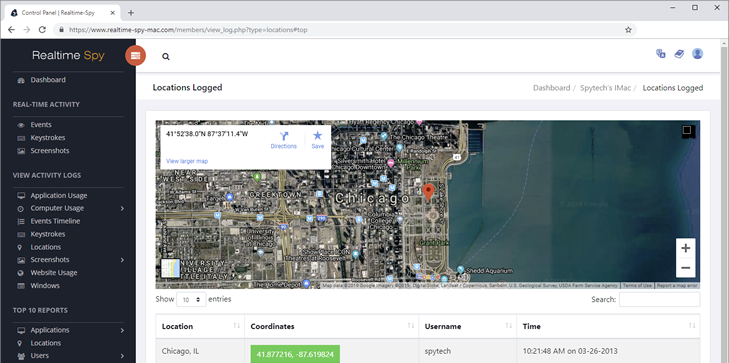Screen dimensions: 729x363
Task: Open the book help icon in header
Action: point(679,54)
